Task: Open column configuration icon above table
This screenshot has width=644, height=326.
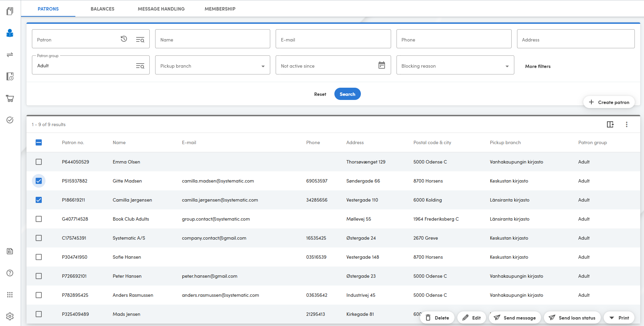Action: [610, 124]
